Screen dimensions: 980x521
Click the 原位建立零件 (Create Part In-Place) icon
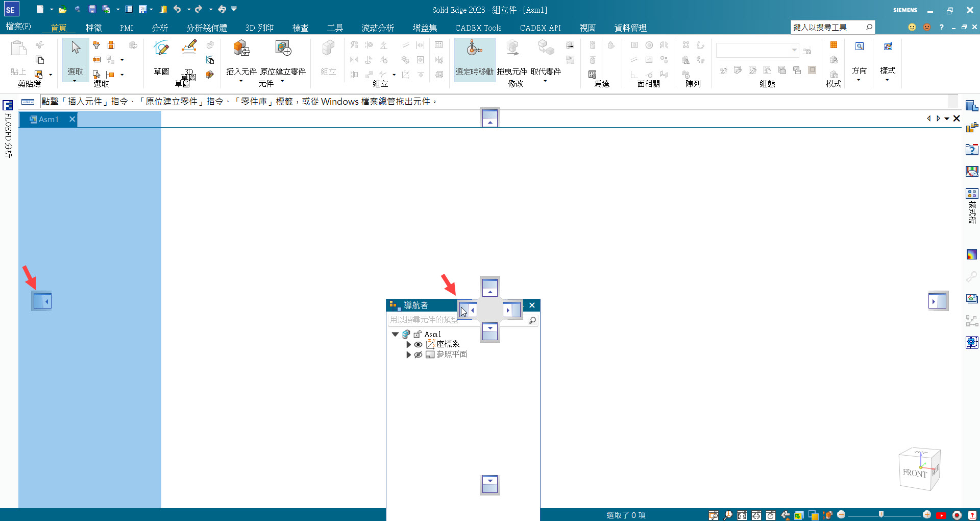[283, 49]
